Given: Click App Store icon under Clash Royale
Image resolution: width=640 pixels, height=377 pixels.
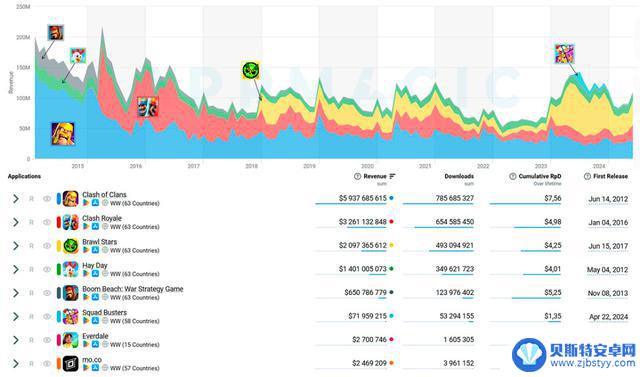Looking at the screenshot, I should pos(95,226).
